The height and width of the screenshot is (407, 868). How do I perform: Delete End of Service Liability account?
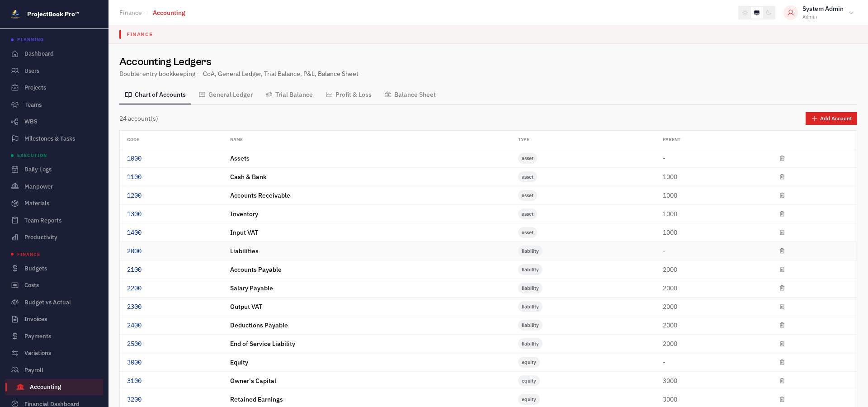[782, 344]
